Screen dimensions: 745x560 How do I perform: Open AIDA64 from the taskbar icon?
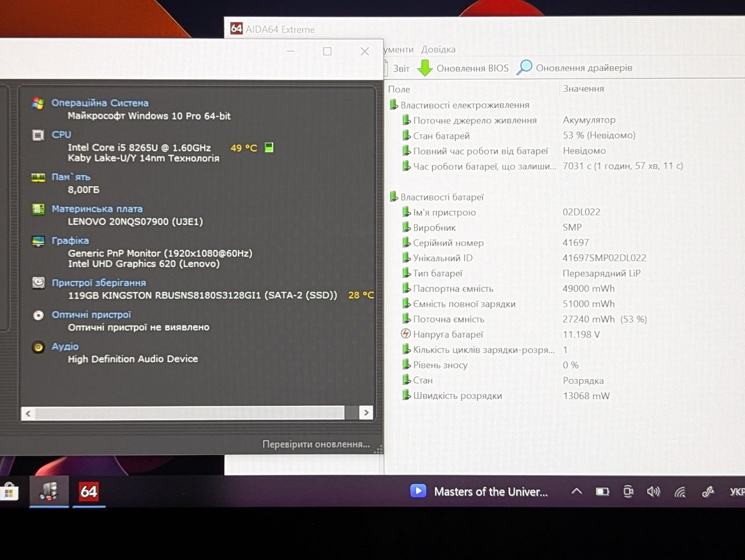click(88, 491)
